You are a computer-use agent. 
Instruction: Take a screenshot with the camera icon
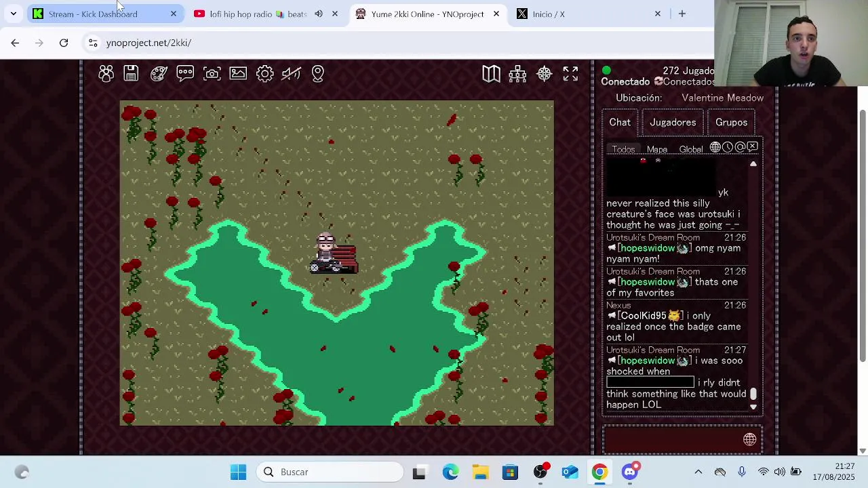pos(212,74)
